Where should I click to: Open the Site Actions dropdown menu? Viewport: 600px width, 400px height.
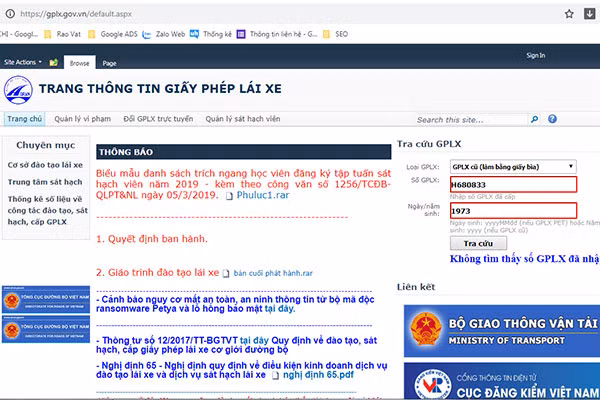tap(23, 62)
